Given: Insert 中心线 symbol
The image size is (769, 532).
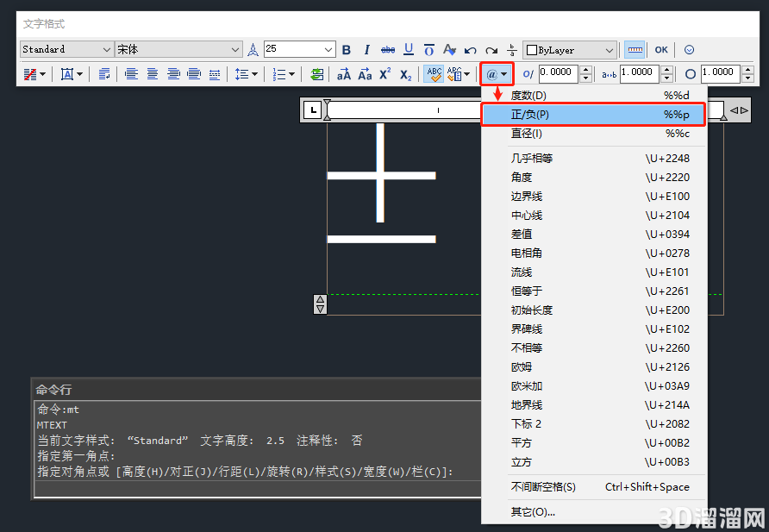Looking at the screenshot, I should click(x=594, y=216).
